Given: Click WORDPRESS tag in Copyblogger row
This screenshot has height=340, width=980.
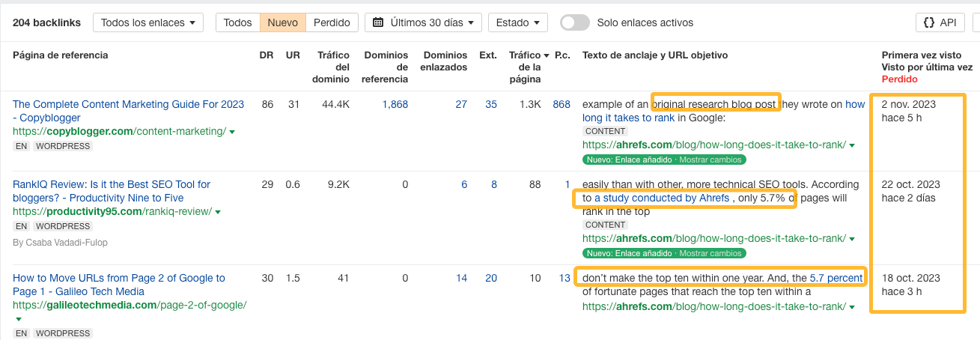Looking at the screenshot, I should tap(64, 146).
